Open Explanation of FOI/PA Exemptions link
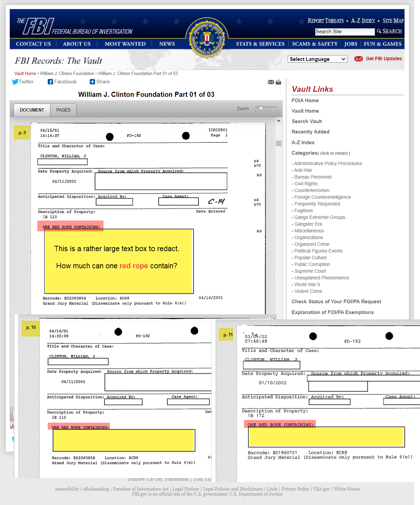 click(x=333, y=312)
